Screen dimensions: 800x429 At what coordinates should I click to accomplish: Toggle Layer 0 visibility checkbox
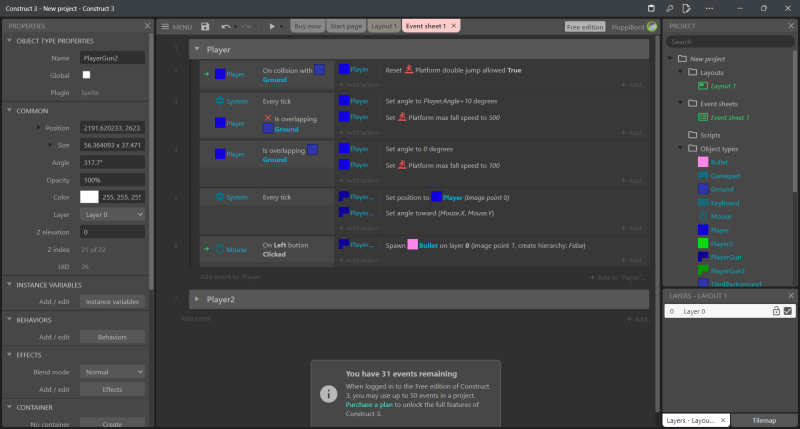788,311
